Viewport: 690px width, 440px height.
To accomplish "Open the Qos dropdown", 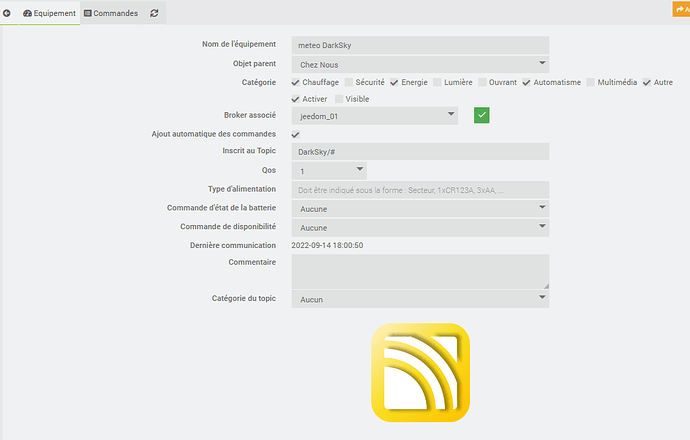I will tap(329, 171).
